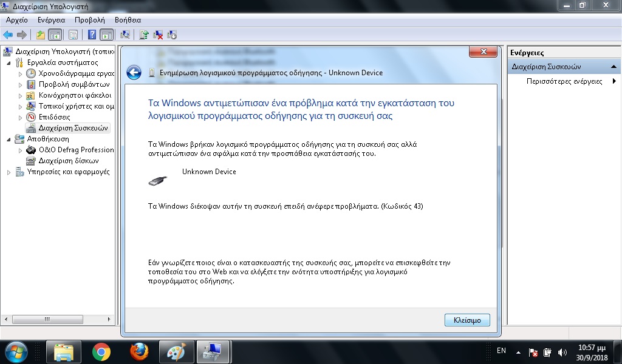Click the Disable device toolbar icon with down arrow
The image size is (622, 364).
172,35
